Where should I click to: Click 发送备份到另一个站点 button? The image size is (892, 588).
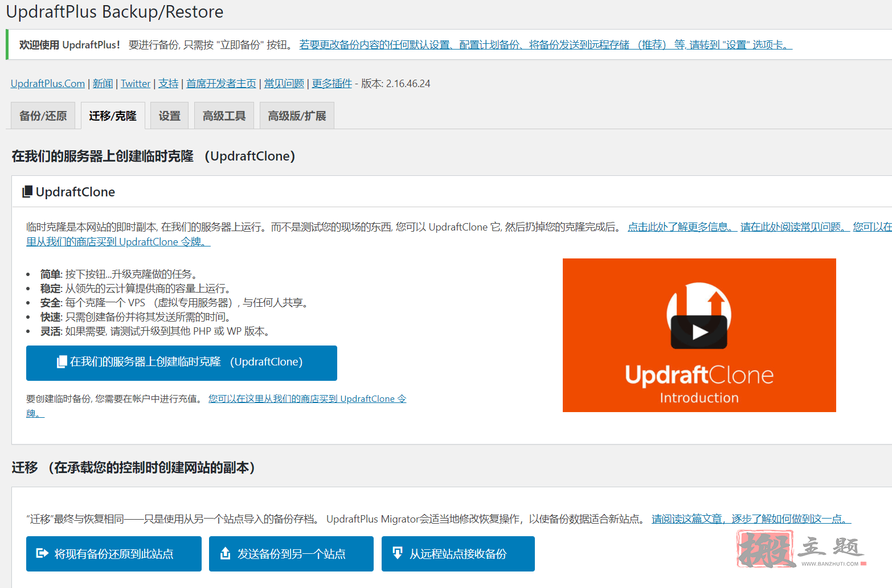click(291, 553)
